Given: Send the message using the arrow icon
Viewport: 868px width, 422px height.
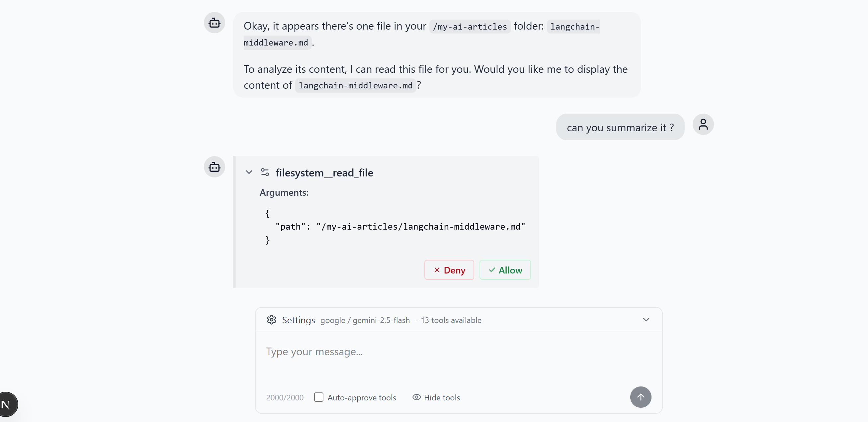Looking at the screenshot, I should tap(641, 397).
